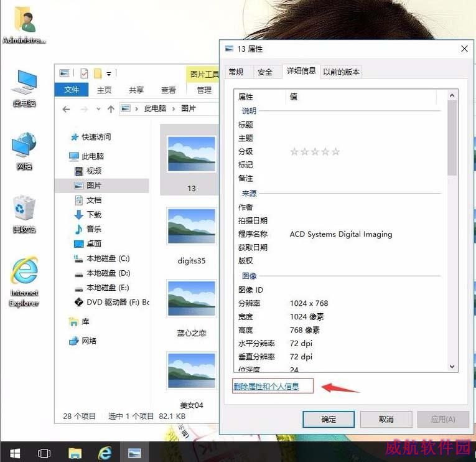476x462 pixels.
Task: Select 本地磁盘 (D:) in the navigation pane
Action: [x=102, y=273]
